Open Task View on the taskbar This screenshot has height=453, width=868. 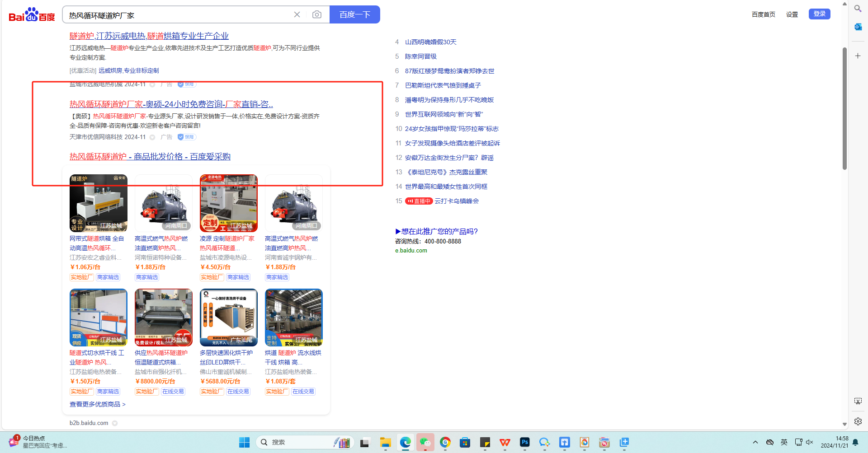tap(365, 443)
